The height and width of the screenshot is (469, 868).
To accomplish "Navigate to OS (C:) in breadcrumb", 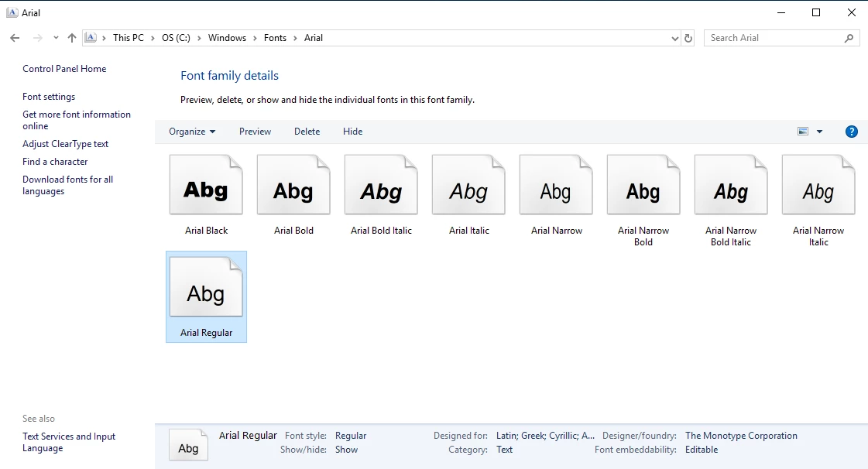I will click(176, 38).
